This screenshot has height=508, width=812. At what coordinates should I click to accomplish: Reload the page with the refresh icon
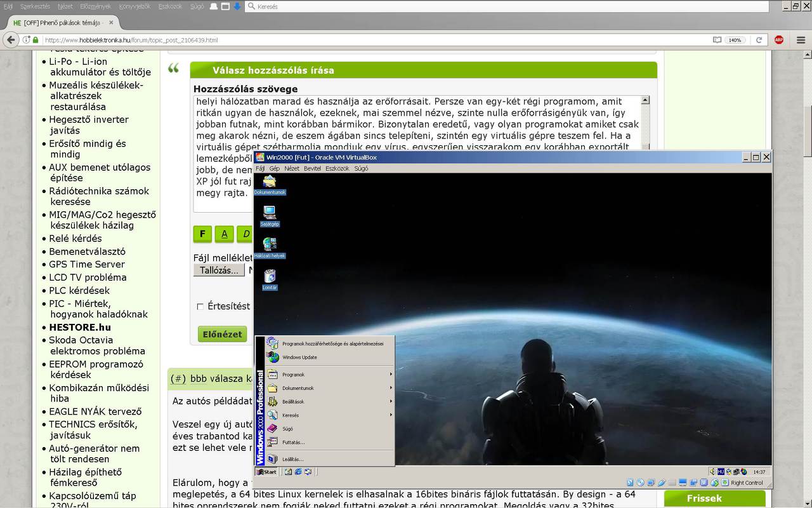coord(759,39)
